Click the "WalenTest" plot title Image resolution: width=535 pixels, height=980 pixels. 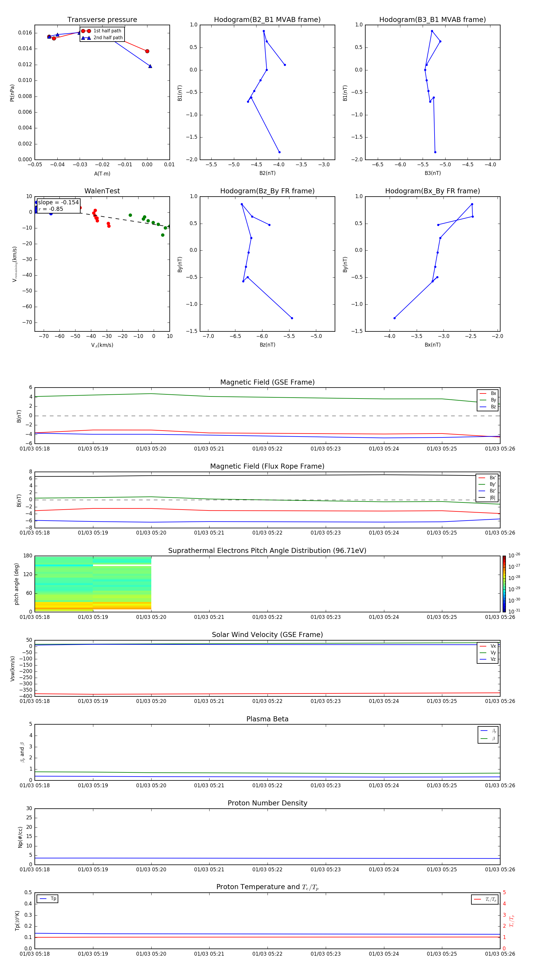[x=102, y=191]
